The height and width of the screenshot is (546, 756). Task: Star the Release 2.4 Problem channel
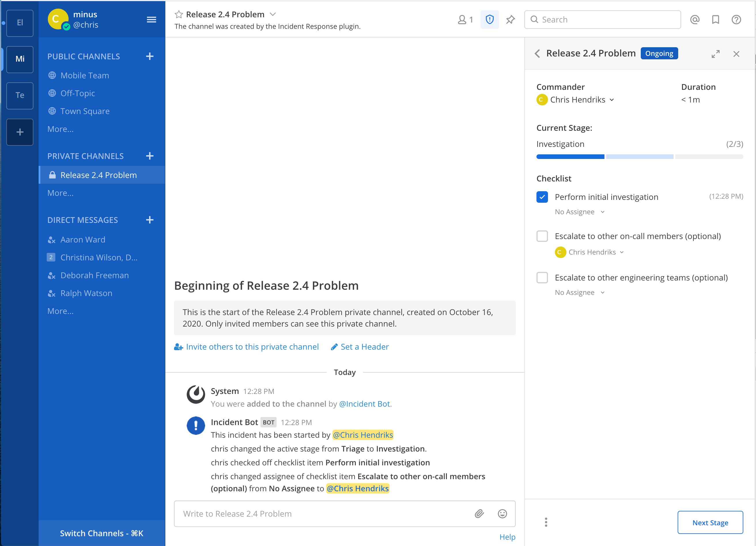(179, 14)
